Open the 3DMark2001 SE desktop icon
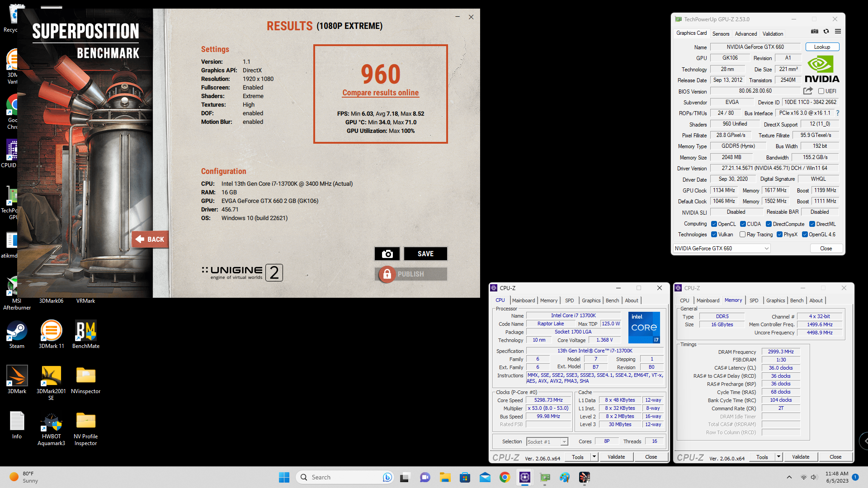This screenshot has height=488, width=868. [x=51, y=383]
